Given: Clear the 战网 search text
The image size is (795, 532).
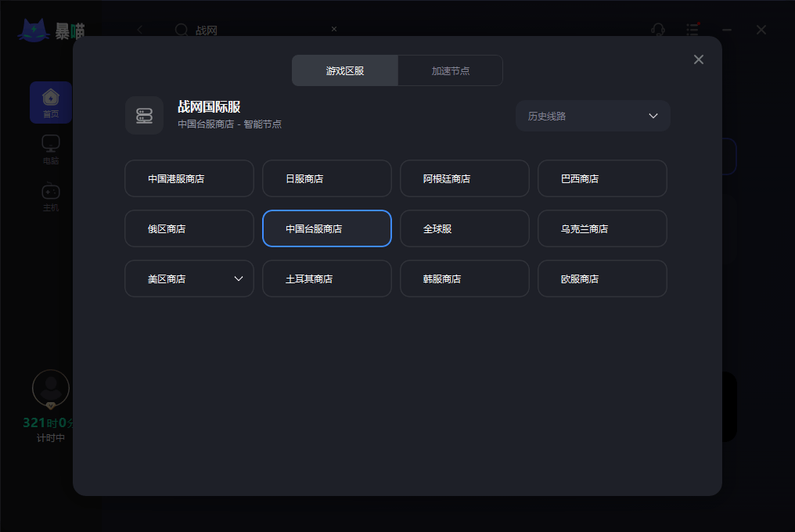Looking at the screenshot, I should pos(334,29).
